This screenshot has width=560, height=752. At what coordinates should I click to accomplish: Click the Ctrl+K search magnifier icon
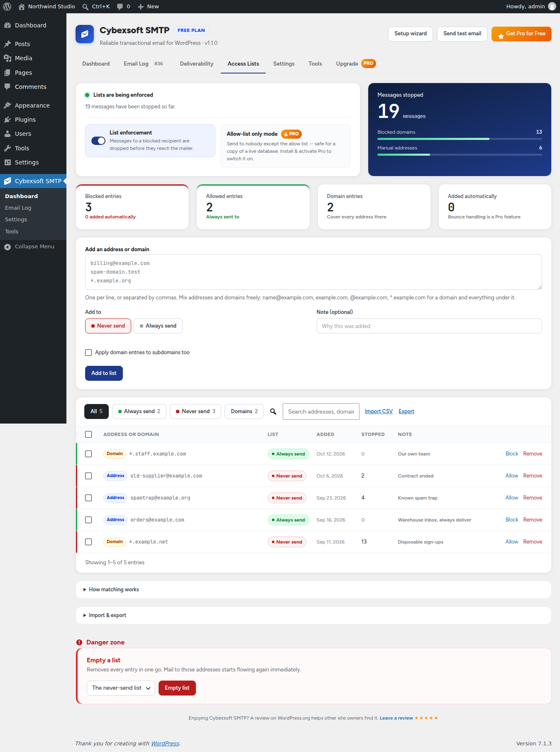coord(85,7)
